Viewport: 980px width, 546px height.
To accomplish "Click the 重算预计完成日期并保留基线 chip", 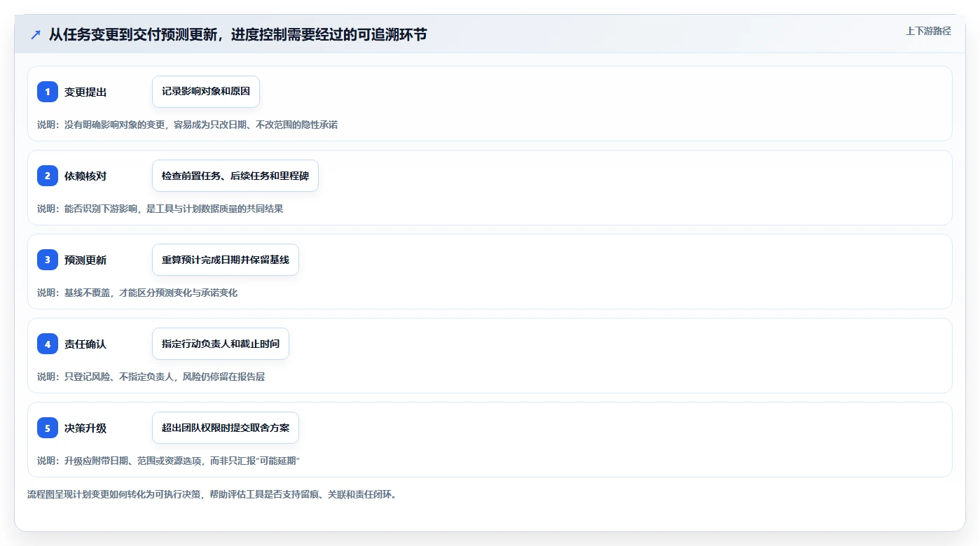I will [x=226, y=260].
